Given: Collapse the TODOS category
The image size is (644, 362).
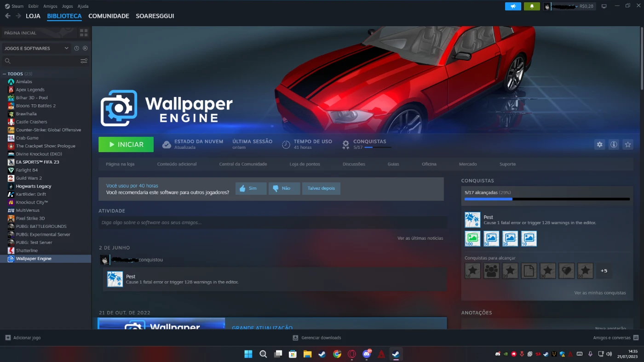Looking at the screenshot, I should coord(4,74).
